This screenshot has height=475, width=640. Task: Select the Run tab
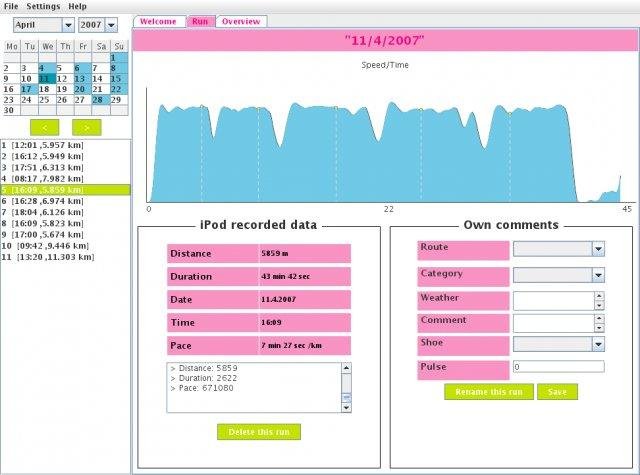coord(200,22)
